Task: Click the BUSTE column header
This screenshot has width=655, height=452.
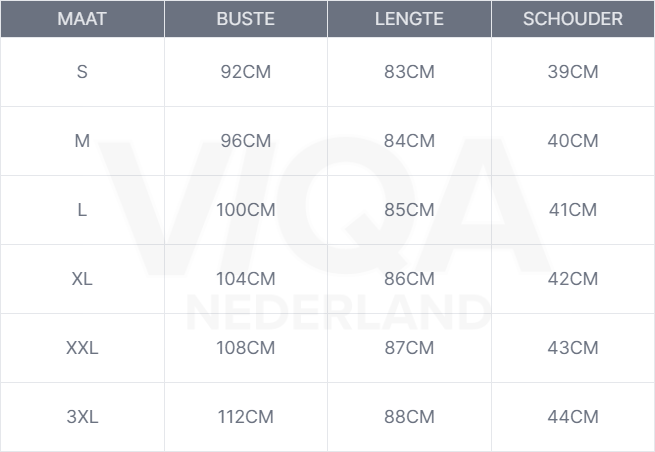Action: tap(245, 19)
